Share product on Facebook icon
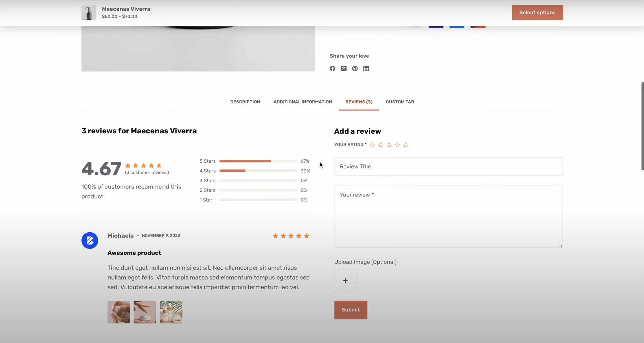 (x=332, y=68)
